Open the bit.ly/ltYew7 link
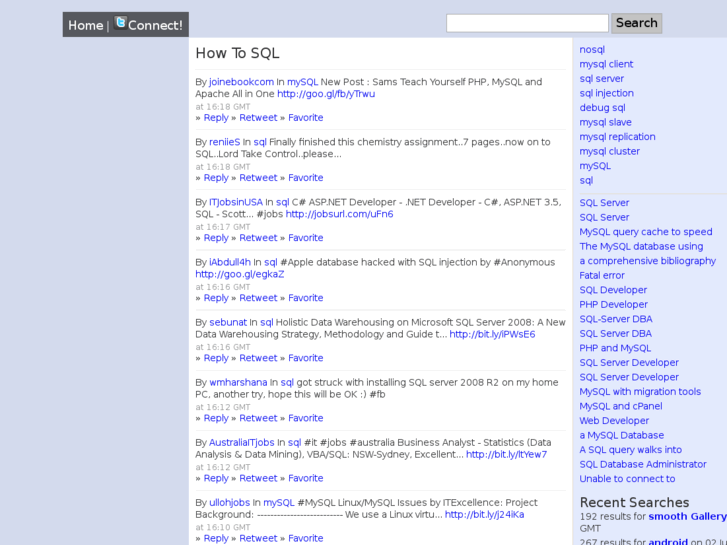The width and height of the screenshot is (727, 545). 506,455
